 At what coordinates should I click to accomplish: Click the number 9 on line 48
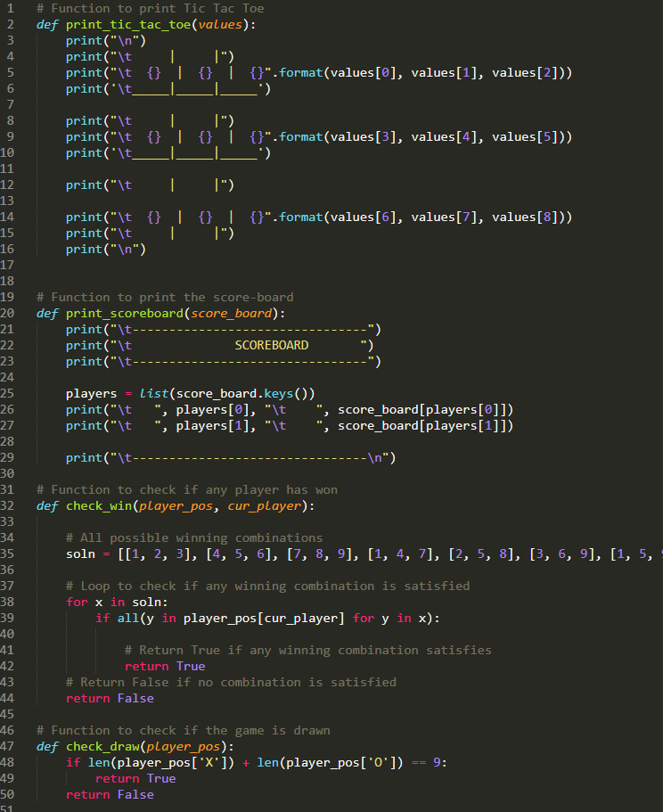pos(437,763)
